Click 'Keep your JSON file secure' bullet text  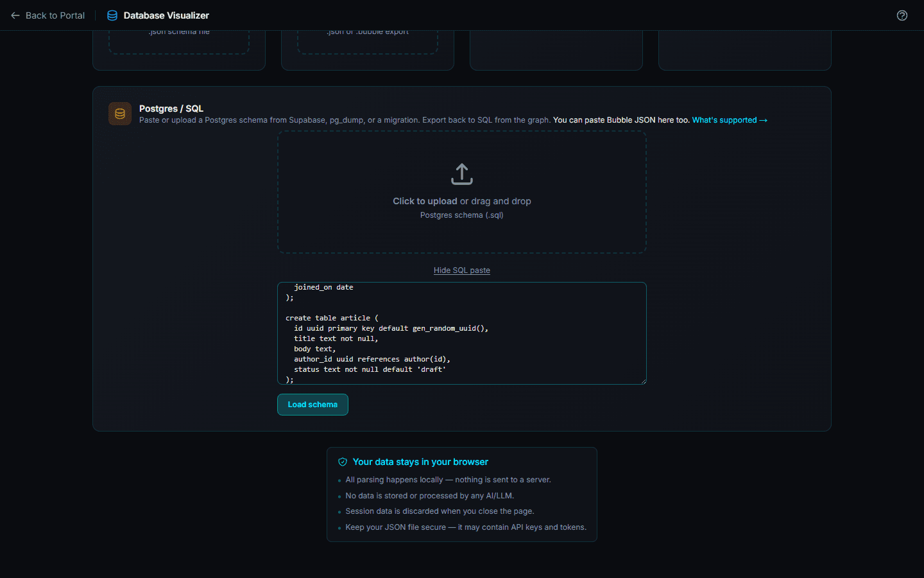(x=466, y=527)
